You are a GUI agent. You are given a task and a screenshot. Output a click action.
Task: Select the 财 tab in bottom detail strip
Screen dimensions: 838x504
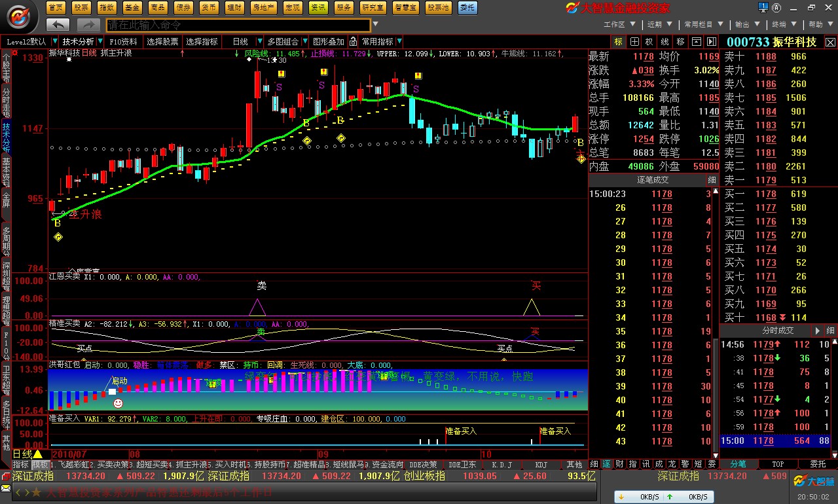pyautogui.click(x=619, y=464)
